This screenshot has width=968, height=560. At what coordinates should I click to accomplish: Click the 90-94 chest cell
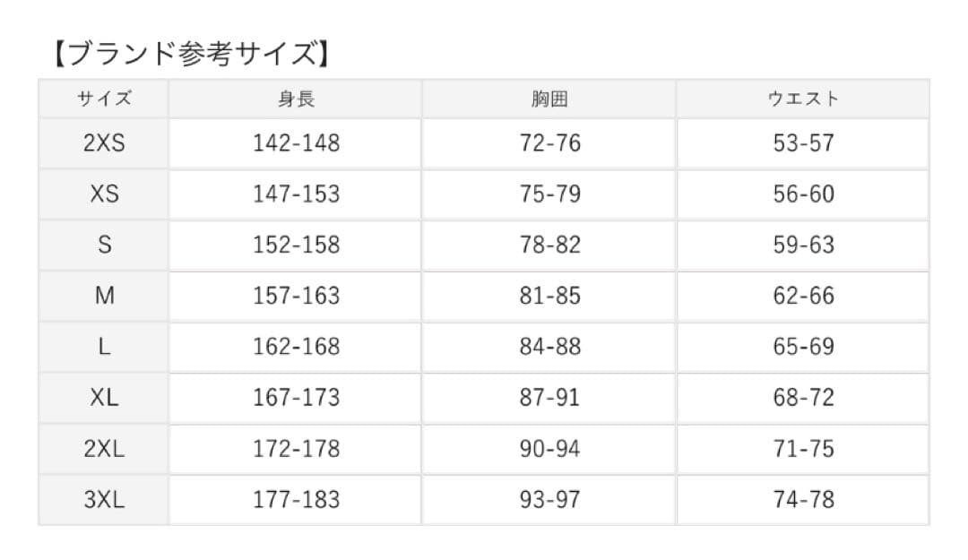point(549,449)
